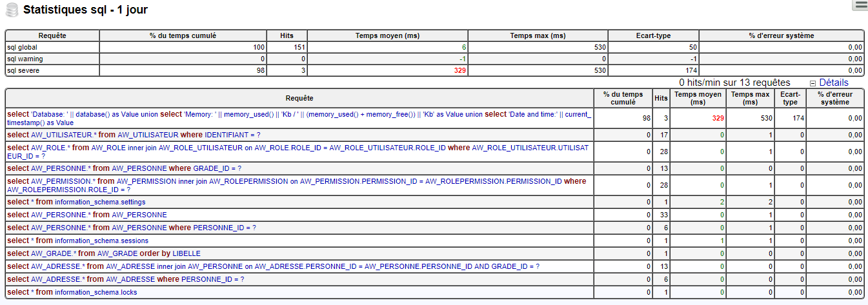The width and height of the screenshot is (868, 305).
Task: Sort the details table by Hits column header
Action: pos(661,98)
